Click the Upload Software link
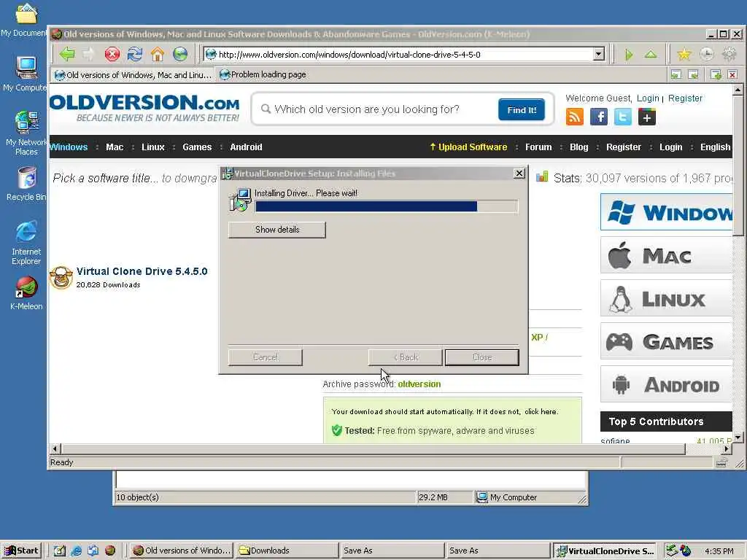The width and height of the screenshot is (747, 560). click(x=468, y=147)
